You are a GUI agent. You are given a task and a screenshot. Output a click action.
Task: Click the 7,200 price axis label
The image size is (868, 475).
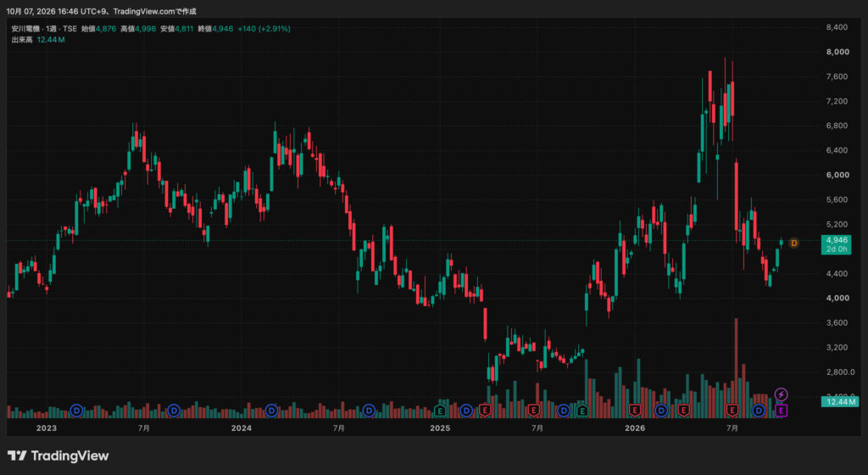point(837,101)
